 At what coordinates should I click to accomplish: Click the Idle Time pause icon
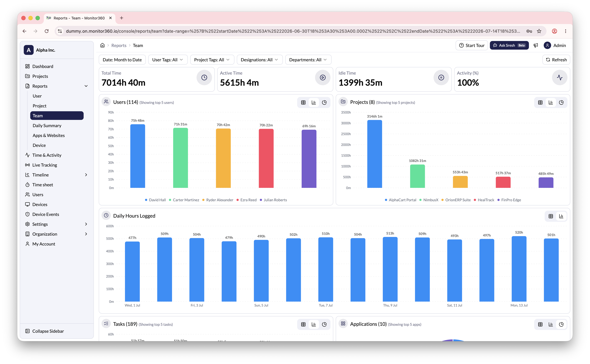click(x=441, y=78)
